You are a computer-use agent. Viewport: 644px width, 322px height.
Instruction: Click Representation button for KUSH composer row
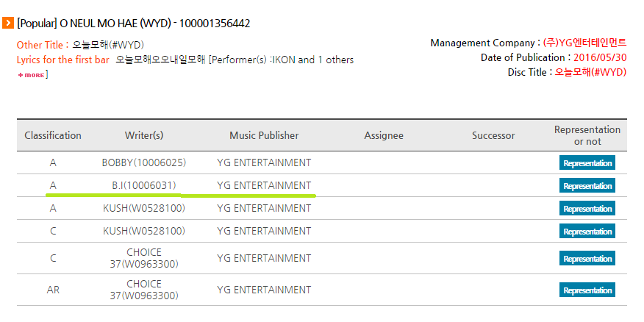point(587,232)
